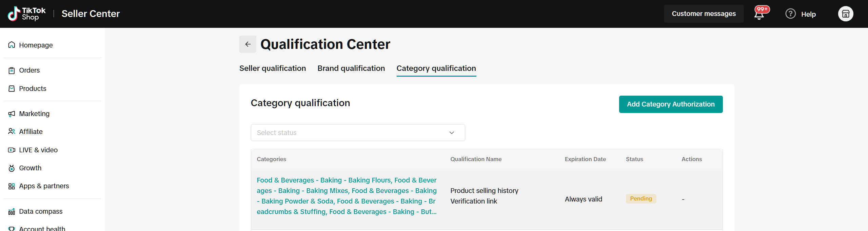Click the Homepage house icon
Image resolution: width=868 pixels, height=231 pixels.
point(12,45)
